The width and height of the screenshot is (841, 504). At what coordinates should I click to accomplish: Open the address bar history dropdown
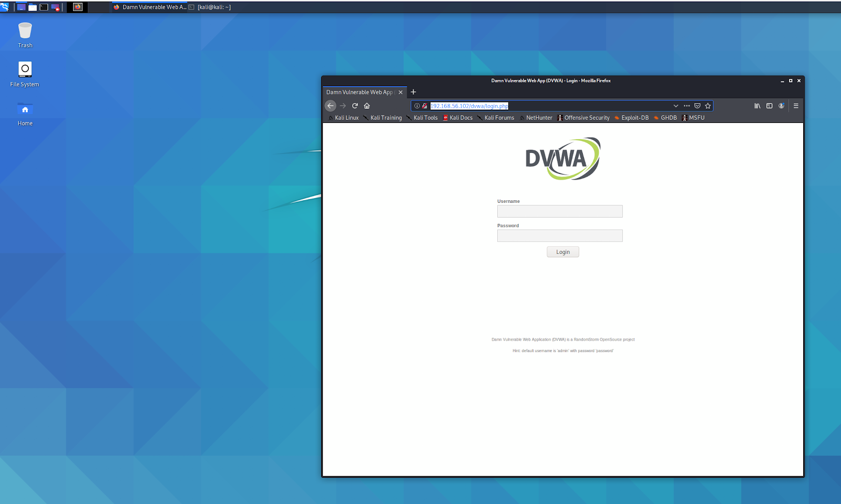tap(676, 106)
